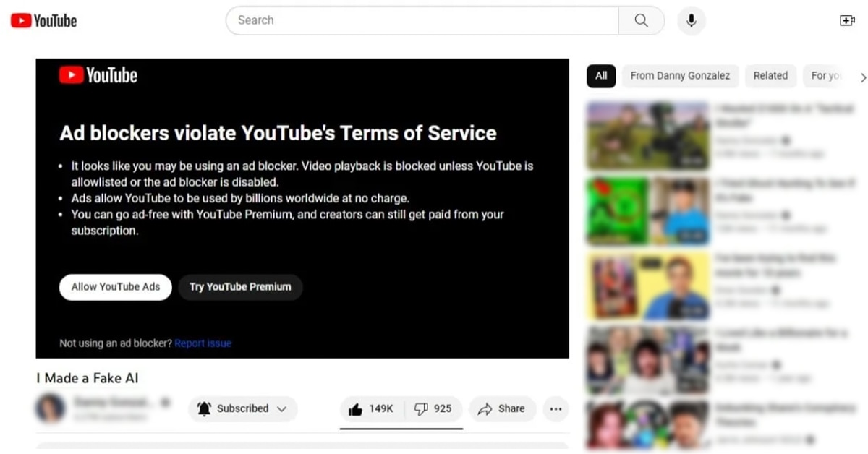Show more filter chips with right chevron

[862, 76]
